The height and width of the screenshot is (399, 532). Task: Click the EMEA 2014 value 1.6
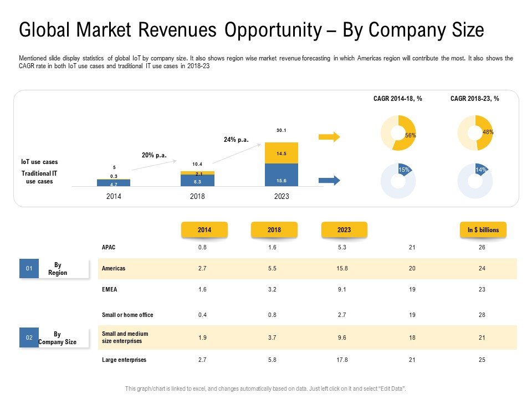click(202, 289)
